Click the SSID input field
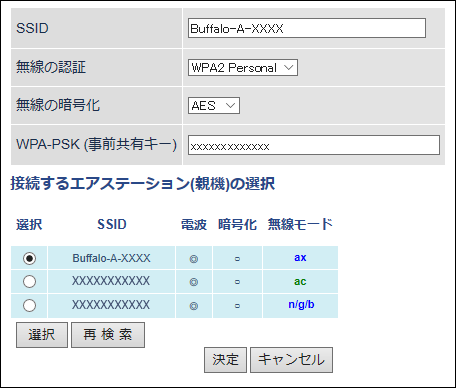Screen dimensions: 456x388 (307, 28)
